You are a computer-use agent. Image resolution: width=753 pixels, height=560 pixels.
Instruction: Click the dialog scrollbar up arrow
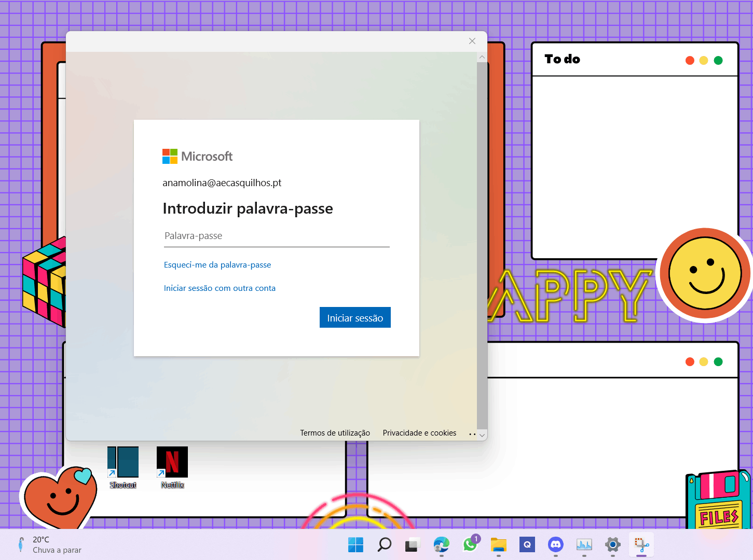point(482,57)
